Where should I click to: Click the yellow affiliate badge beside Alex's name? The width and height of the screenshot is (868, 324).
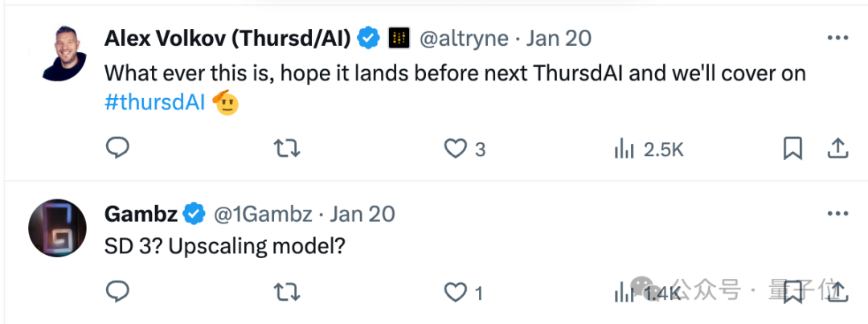tap(399, 38)
